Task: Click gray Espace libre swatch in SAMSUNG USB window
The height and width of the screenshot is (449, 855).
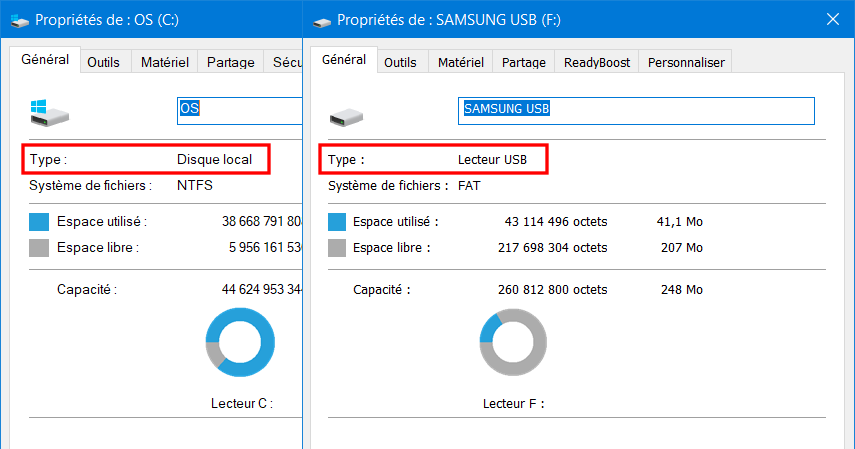Action: (337, 248)
